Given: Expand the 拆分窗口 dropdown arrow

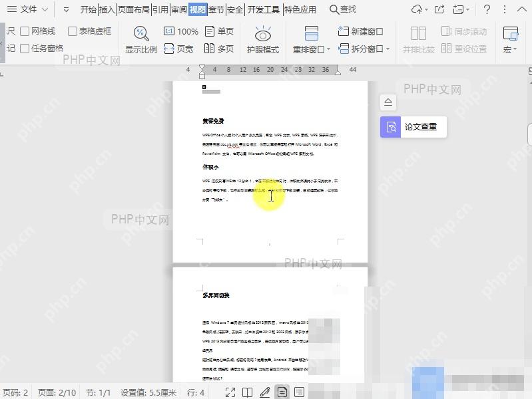Looking at the screenshot, I should 388,49.
